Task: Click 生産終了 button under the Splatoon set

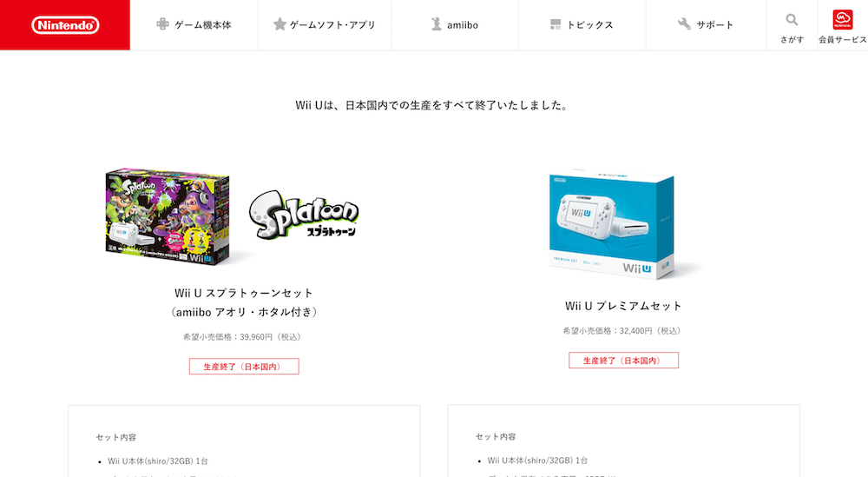Action: [x=244, y=366]
